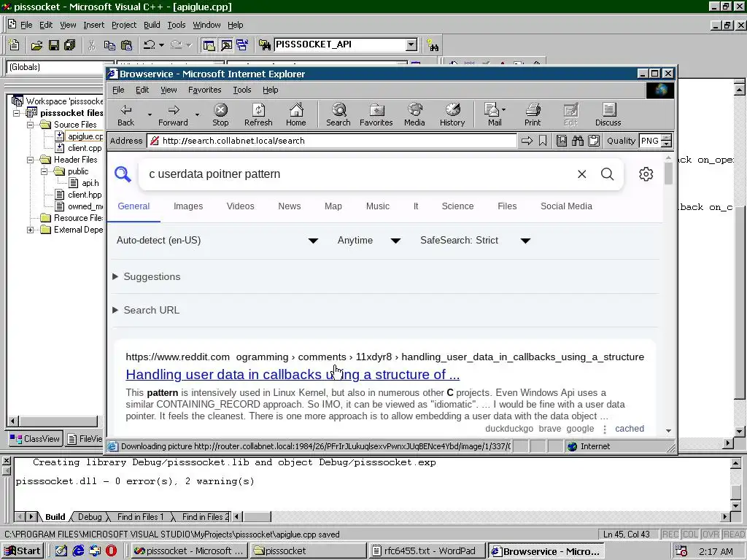Click the Start button on the taskbar

(23, 551)
